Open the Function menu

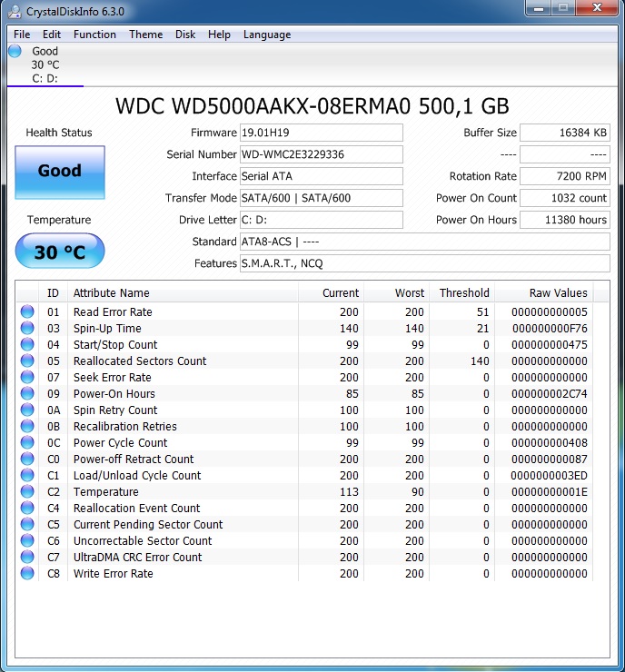coord(94,35)
